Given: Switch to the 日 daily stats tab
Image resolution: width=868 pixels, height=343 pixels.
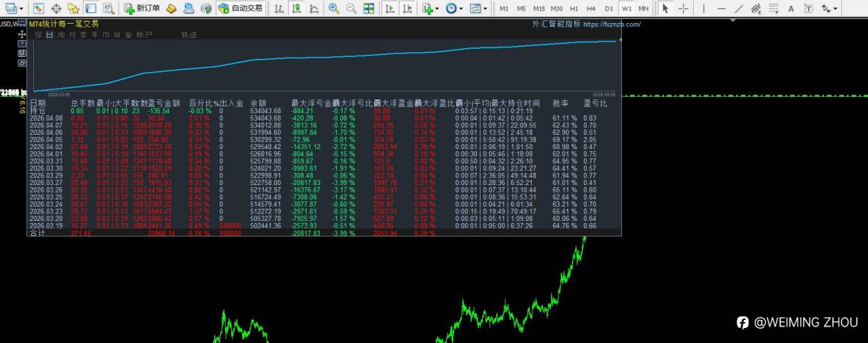Looking at the screenshot, I should click(x=50, y=35).
